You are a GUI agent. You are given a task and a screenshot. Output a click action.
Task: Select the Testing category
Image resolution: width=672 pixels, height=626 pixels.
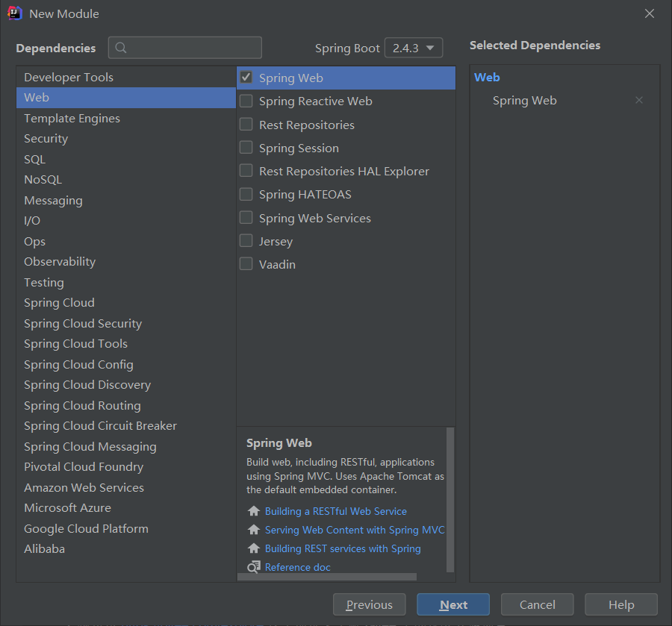click(126, 282)
